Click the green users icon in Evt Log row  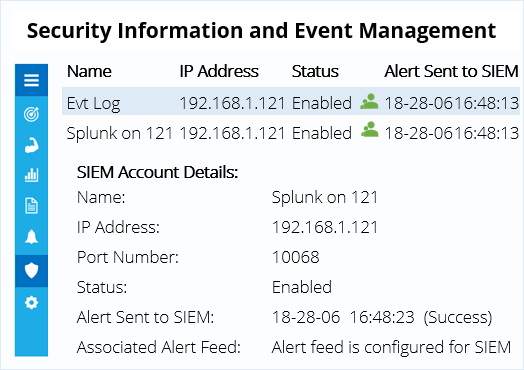tap(369, 102)
